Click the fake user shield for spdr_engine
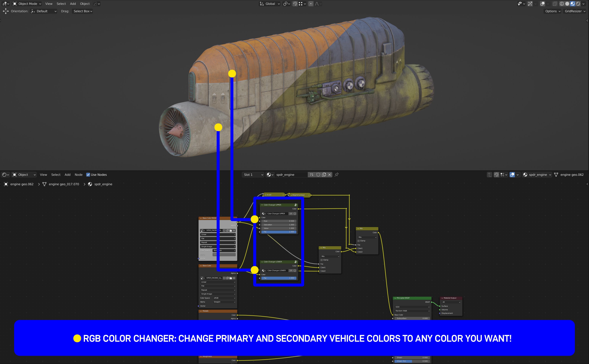Screen dimensions: 589x364 click(x=318, y=174)
